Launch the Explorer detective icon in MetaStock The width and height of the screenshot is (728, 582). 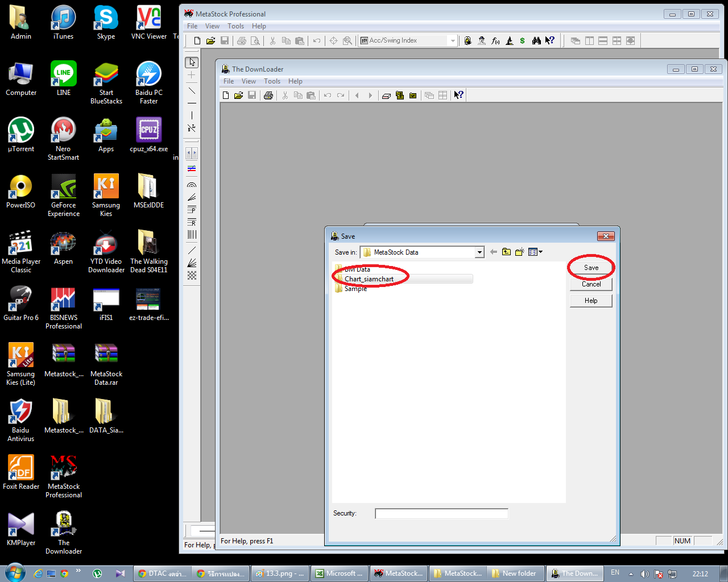click(x=482, y=41)
